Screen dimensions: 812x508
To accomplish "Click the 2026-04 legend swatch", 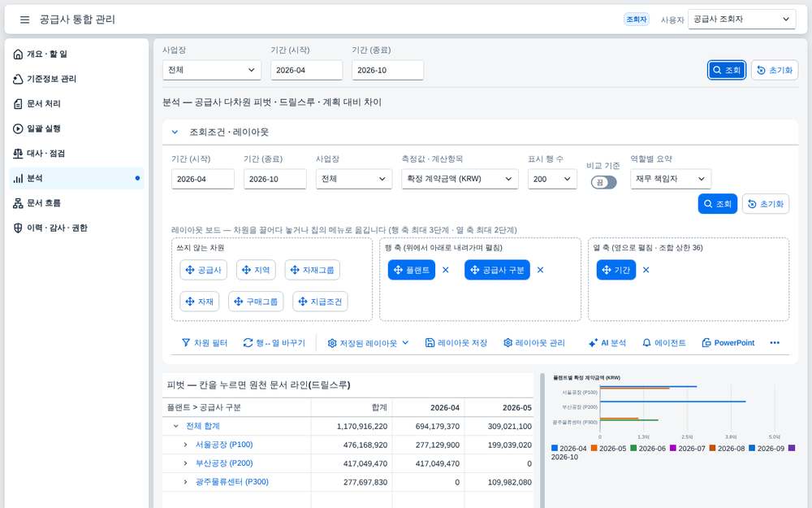I will (x=555, y=449).
